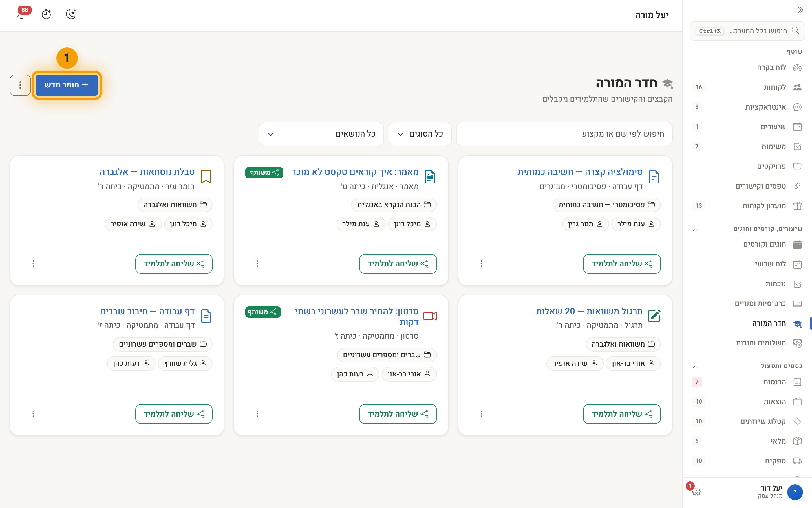The image size is (812, 508).
Task: Click search field חיפוש לפי שם או מקצוע
Action: tap(564, 134)
